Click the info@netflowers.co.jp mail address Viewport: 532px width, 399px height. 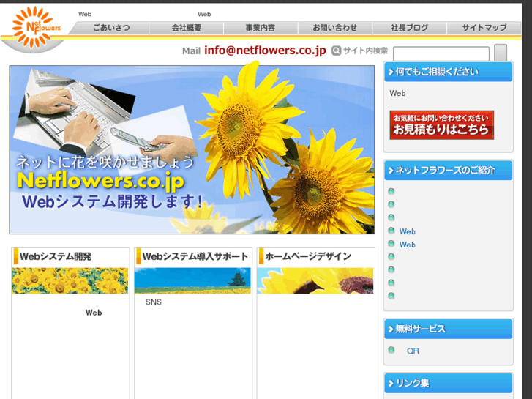(x=265, y=51)
